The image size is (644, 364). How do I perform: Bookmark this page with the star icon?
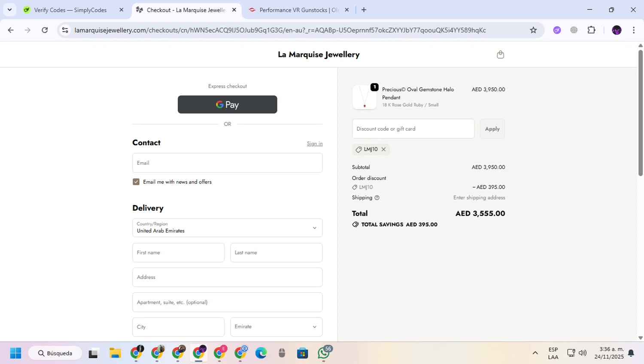(533, 30)
